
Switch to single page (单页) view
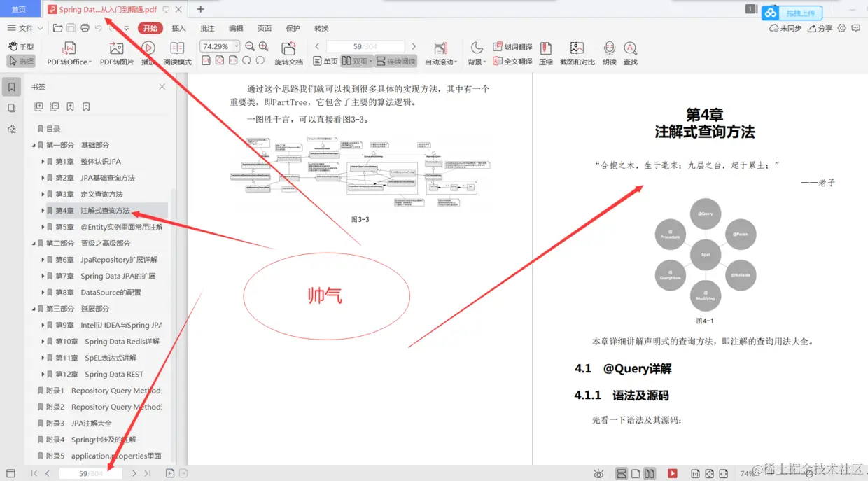point(325,61)
